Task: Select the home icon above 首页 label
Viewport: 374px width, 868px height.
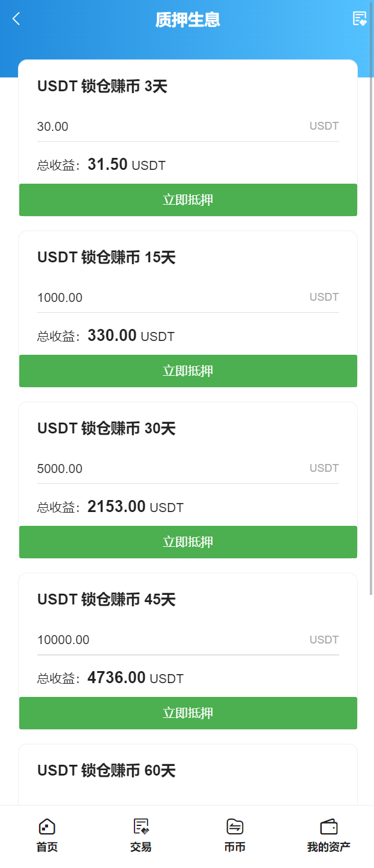Action: 47,825
